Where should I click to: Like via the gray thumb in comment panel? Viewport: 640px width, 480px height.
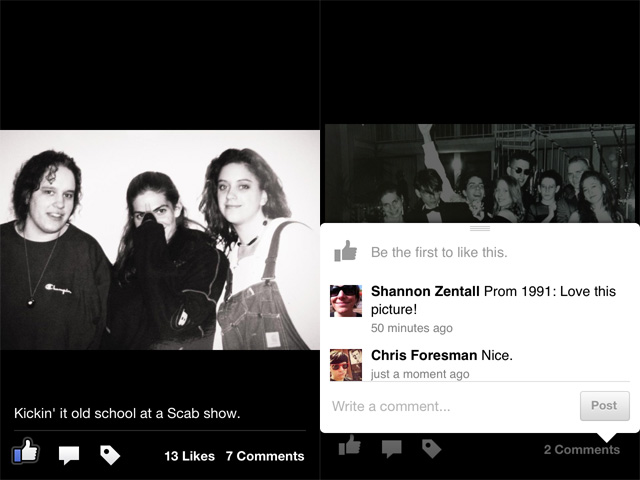tap(345, 251)
